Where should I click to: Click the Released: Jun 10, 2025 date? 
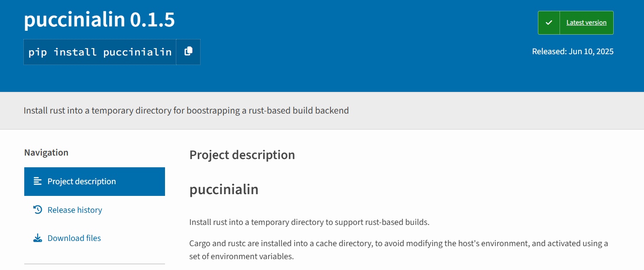573,51
